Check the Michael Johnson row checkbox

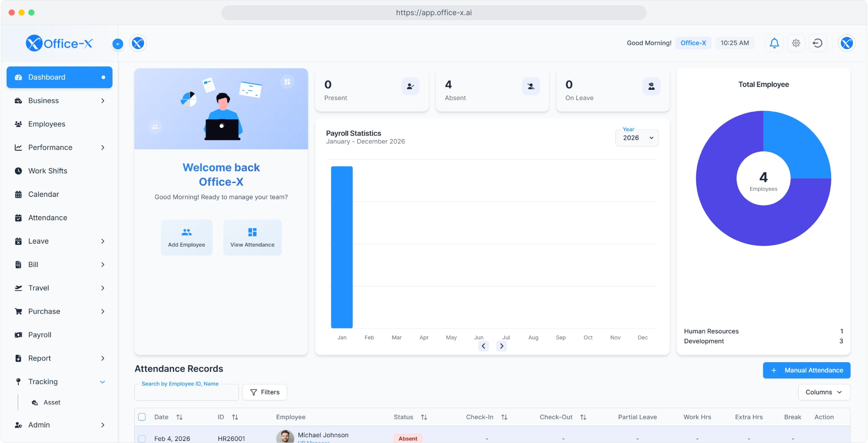(142, 438)
